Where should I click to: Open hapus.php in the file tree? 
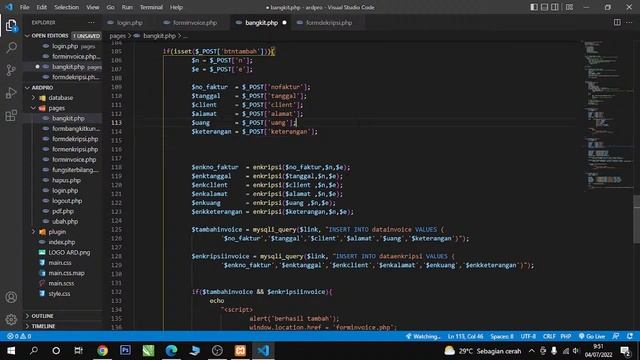pyautogui.click(x=66, y=180)
